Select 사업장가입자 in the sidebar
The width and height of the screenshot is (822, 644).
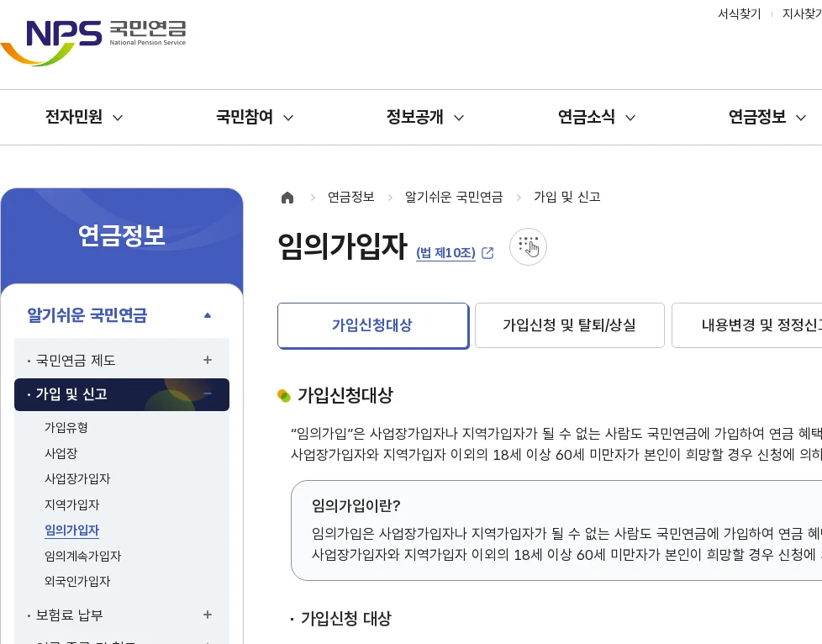[x=77, y=479]
